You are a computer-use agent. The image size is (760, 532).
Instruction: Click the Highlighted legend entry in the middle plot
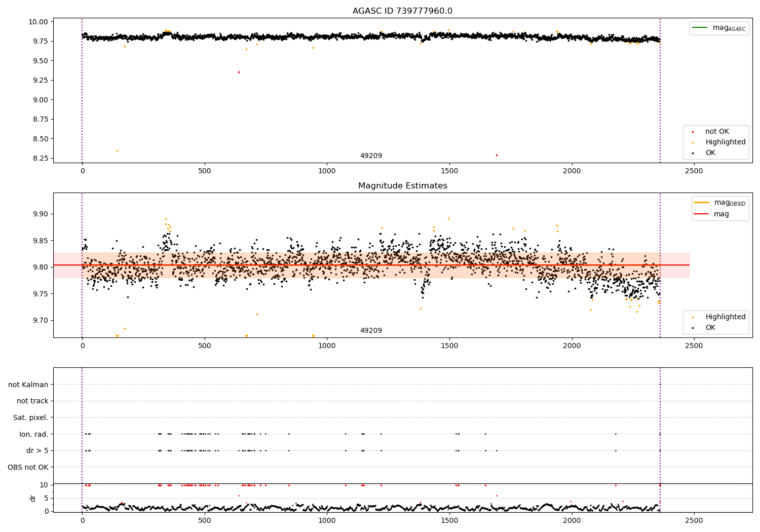tap(718, 317)
